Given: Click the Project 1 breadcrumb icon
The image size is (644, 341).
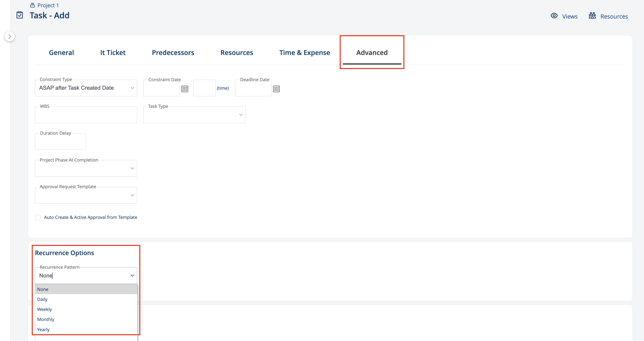Looking at the screenshot, I should (x=32, y=5).
